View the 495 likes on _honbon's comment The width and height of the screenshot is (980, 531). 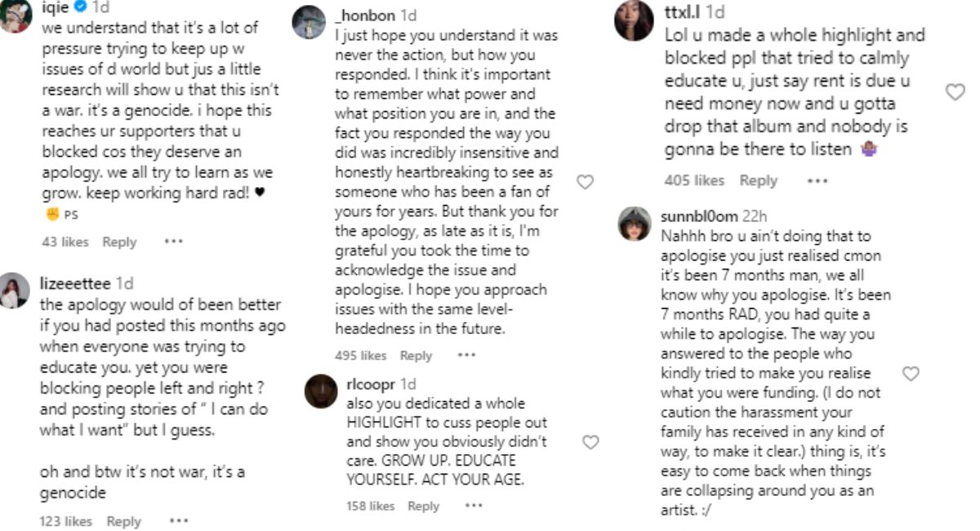pos(360,355)
